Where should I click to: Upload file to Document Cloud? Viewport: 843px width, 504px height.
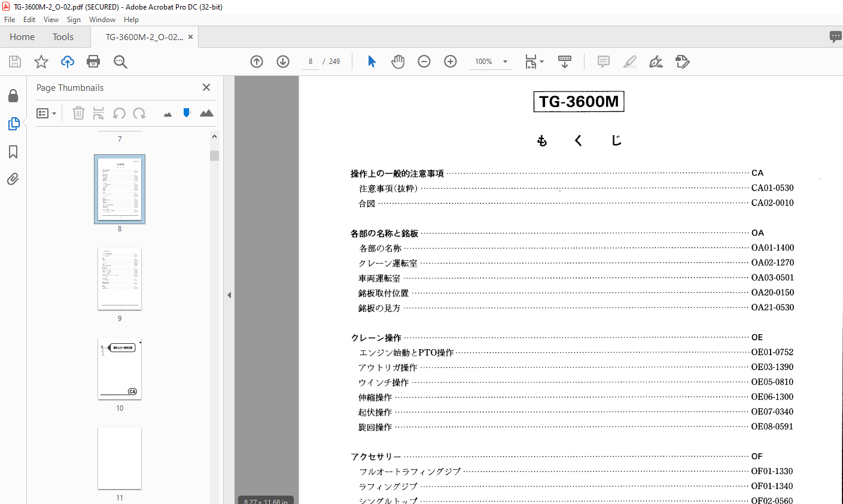(68, 62)
